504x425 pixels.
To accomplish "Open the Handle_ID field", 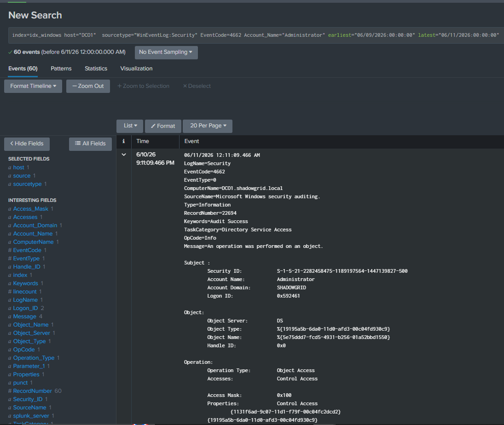I will click(27, 267).
